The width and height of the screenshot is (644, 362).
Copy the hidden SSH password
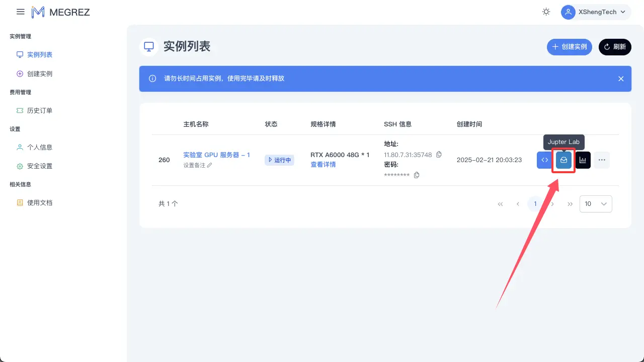[x=417, y=175]
